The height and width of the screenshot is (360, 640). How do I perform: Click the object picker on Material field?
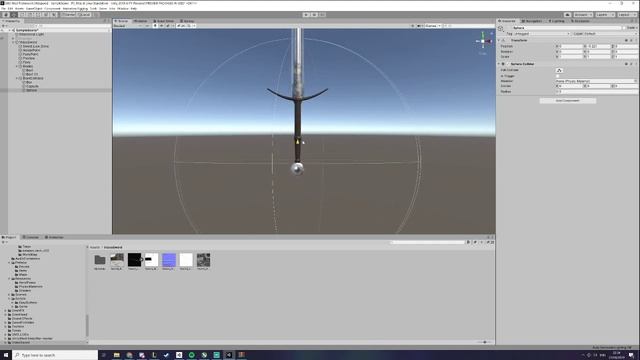(635, 81)
